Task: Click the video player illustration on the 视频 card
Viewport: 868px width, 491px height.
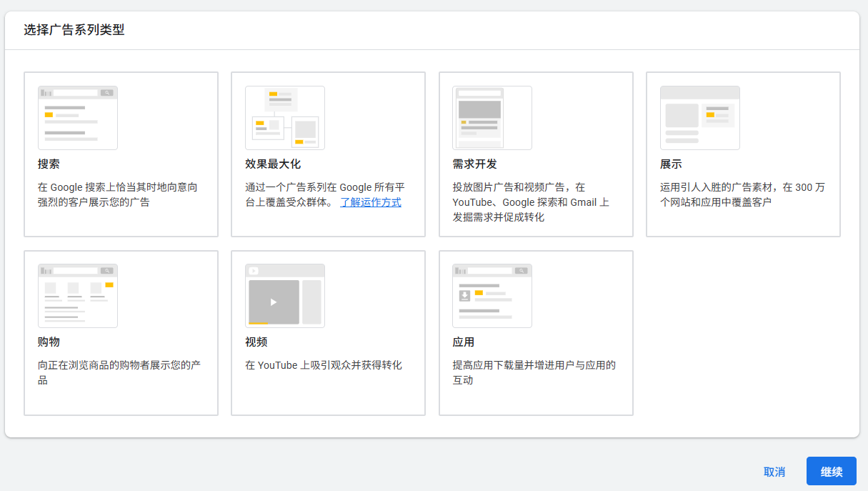Action: 285,295
